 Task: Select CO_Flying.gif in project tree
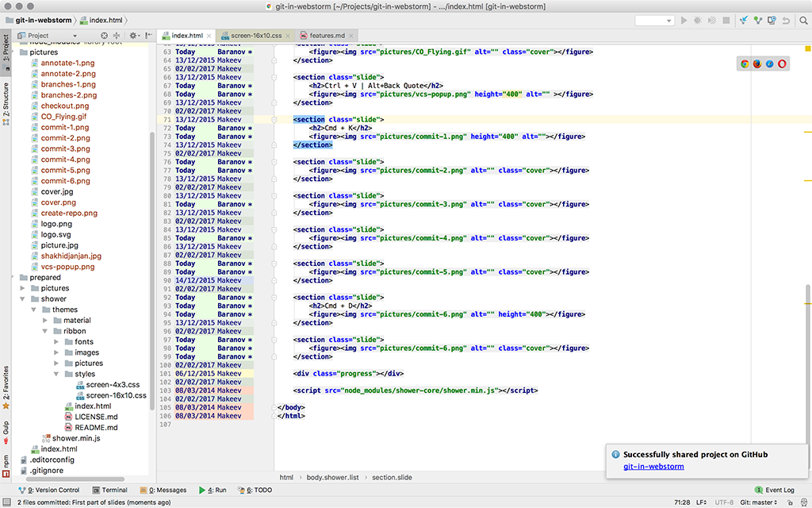click(63, 116)
